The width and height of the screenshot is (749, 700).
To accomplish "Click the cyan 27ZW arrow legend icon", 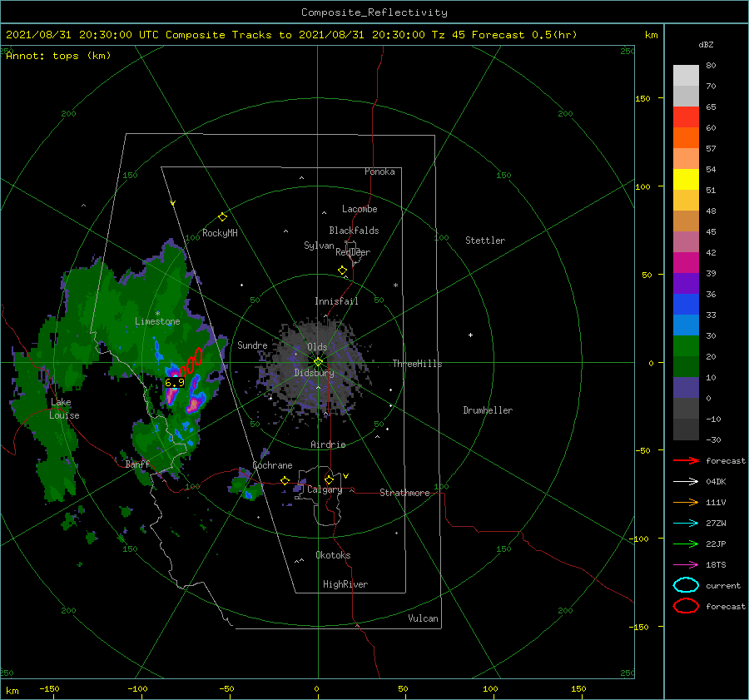I will point(686,524).
